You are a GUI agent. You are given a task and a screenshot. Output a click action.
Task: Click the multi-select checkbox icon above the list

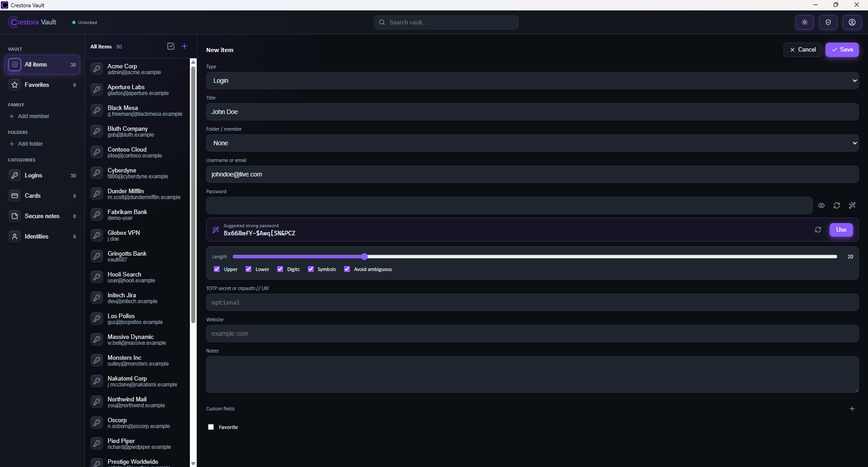tap(171, 46)
